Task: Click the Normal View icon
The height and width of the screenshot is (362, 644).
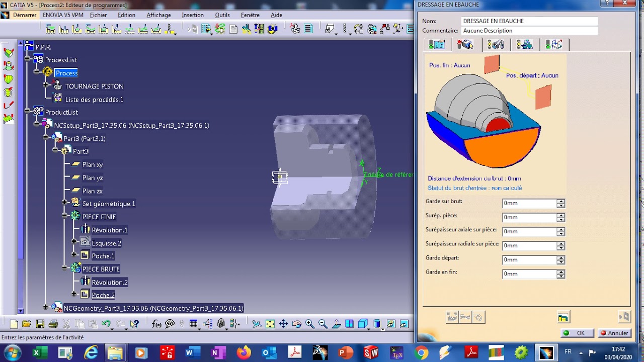Action: [336, 324]
